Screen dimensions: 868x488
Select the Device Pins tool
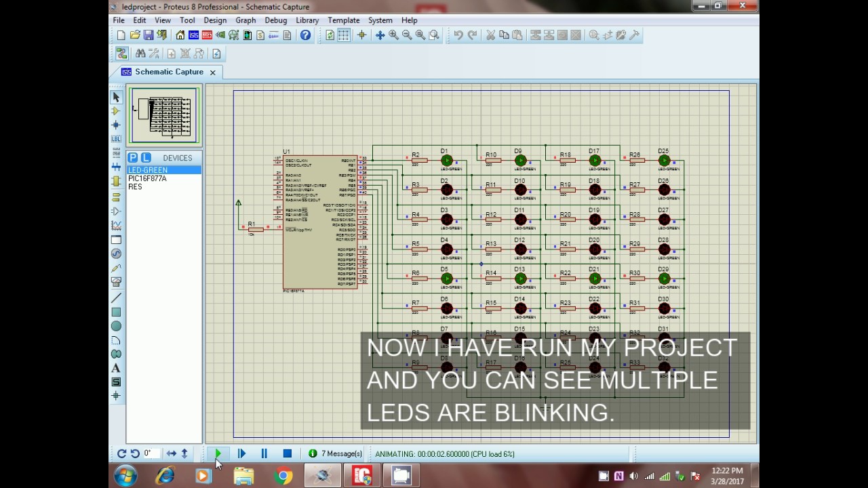point(116,211)
